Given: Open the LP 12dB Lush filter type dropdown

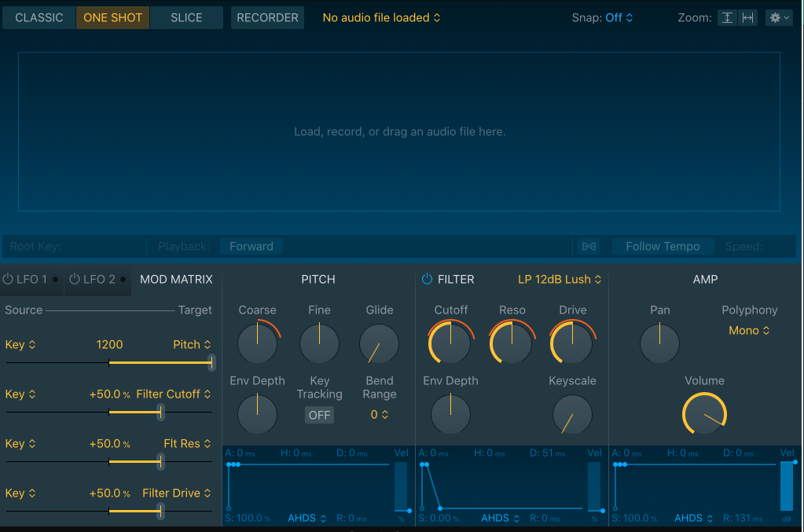Looking at the screenshot, I should click(x=560, y=279).
